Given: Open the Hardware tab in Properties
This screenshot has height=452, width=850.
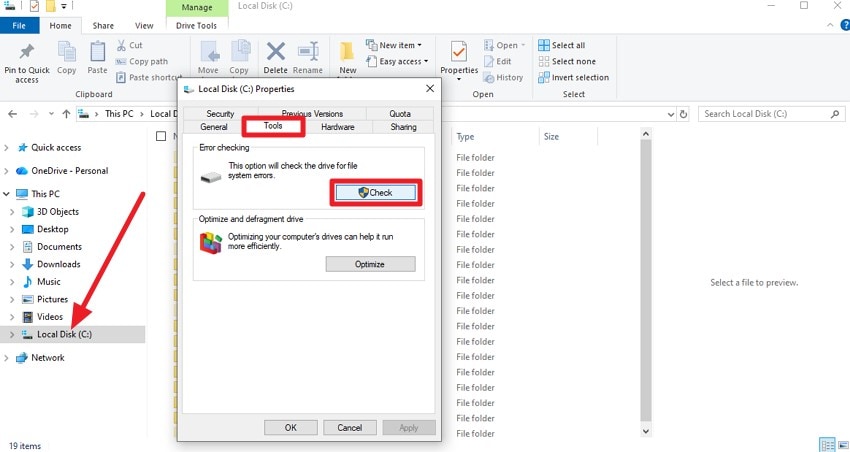Looking at the screenshot, I should pos(337,127).
